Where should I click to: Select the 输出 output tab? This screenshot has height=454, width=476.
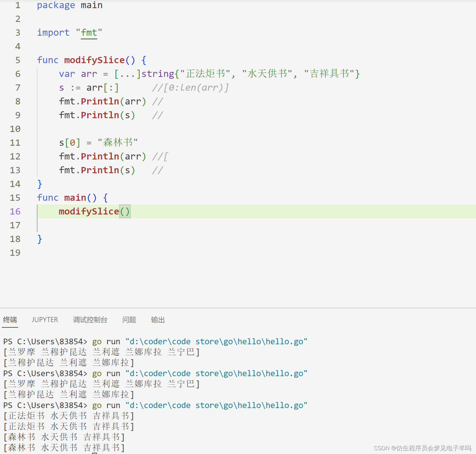point(158,320)
